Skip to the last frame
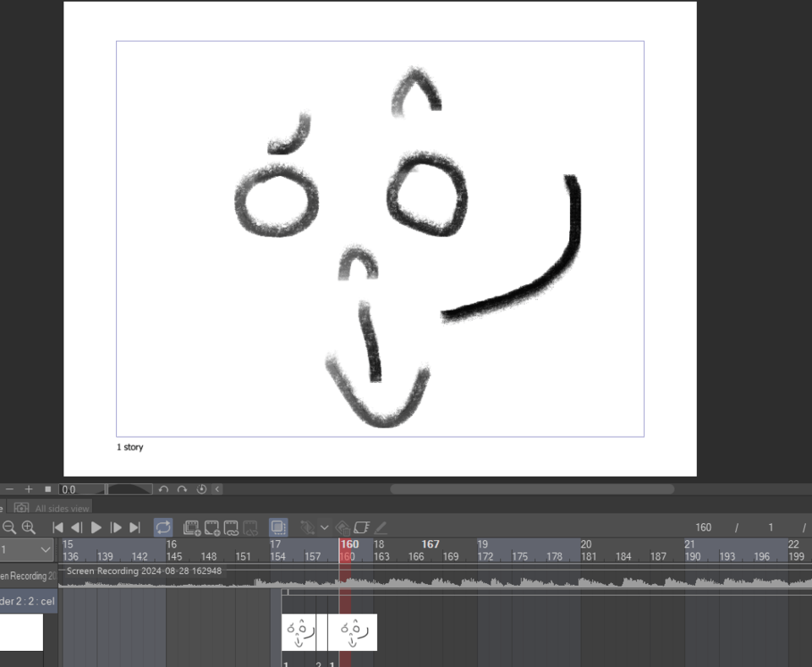812x667 pixels. (136, 527)
